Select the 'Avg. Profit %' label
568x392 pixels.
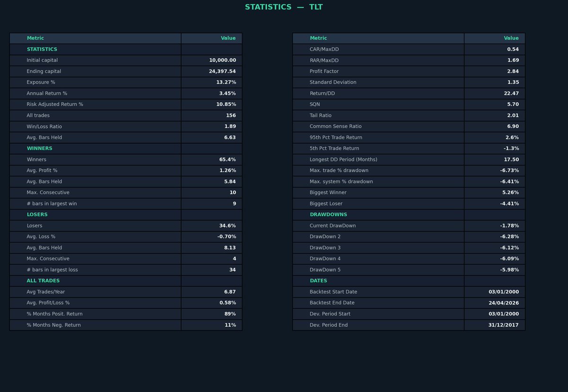tap(42, 171)
